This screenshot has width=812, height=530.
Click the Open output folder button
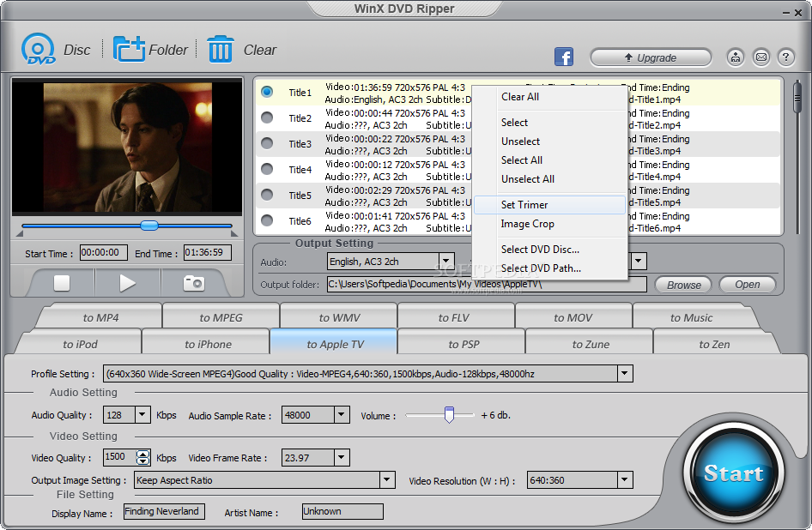748,285
